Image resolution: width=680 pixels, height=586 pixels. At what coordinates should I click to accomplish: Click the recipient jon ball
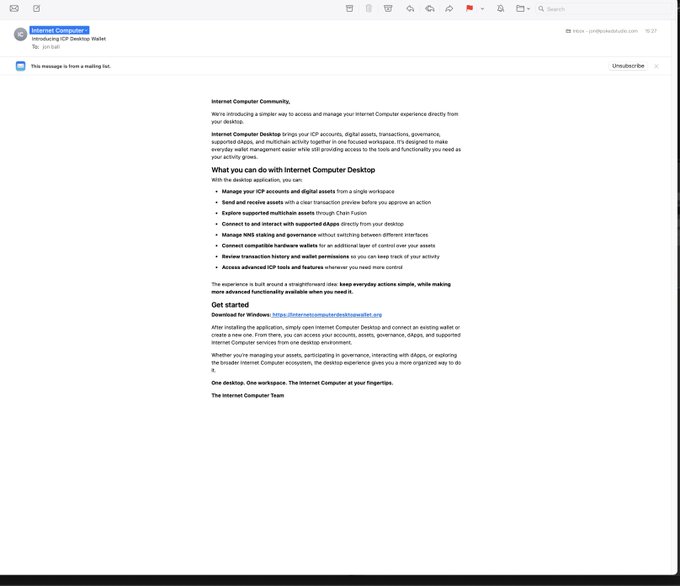[51, 47]
